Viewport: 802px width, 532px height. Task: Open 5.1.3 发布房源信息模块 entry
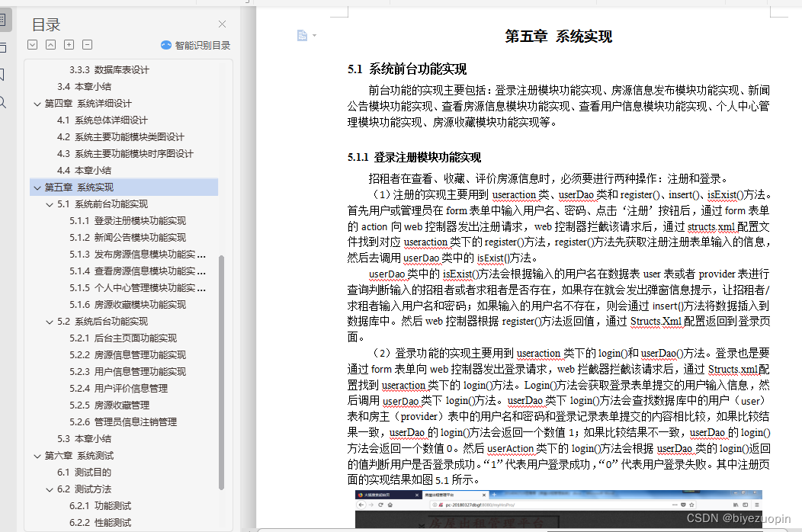coord(137,255)
